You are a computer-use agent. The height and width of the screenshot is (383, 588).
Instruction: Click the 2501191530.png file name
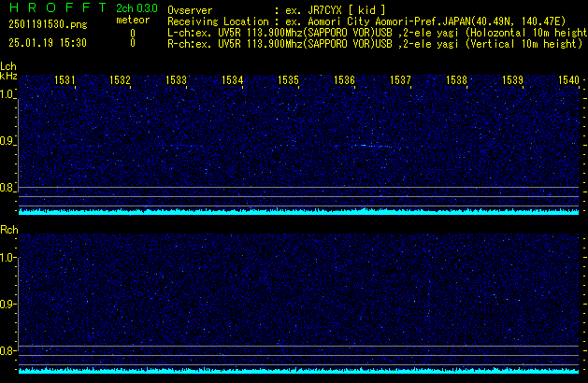click(x=48, y=24)
